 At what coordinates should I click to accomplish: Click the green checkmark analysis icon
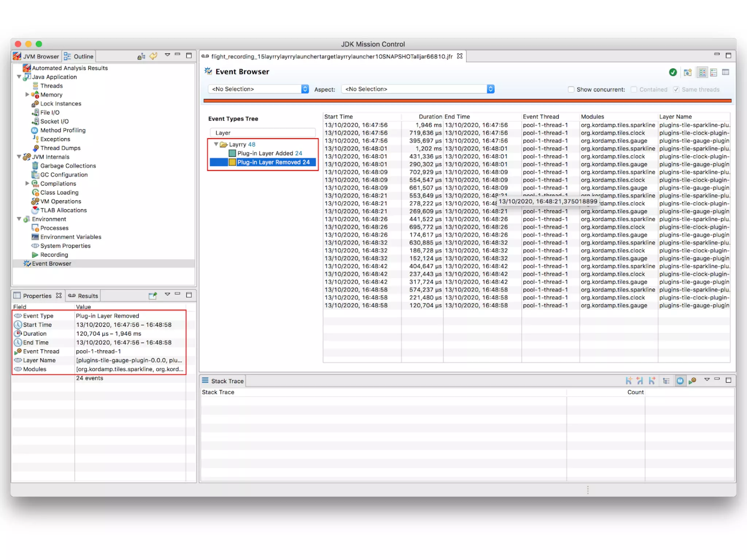coord(673,72)
